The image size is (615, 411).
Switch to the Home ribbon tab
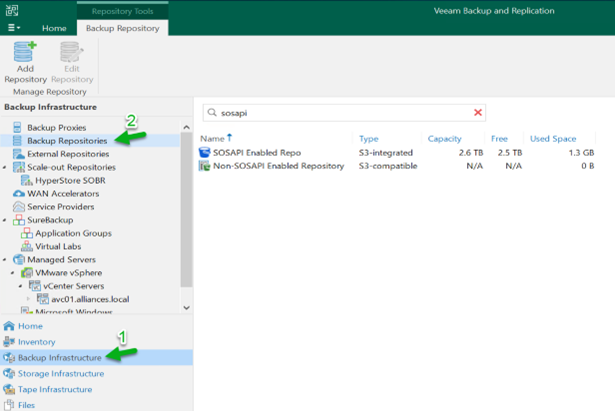point(54,28)
